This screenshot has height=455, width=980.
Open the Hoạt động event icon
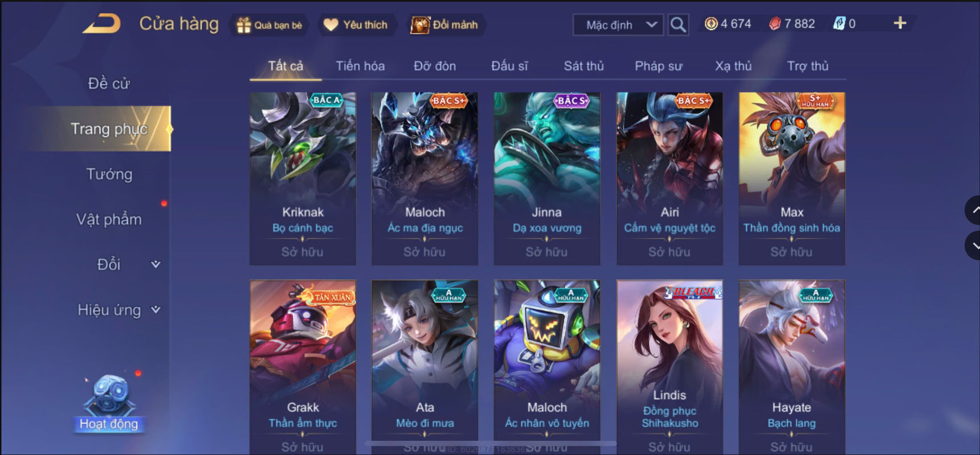[x=109, y=403]
